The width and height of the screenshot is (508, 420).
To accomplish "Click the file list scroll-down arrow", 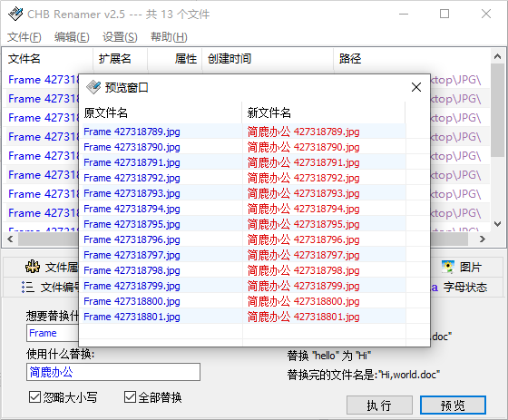I will point(498,224).
